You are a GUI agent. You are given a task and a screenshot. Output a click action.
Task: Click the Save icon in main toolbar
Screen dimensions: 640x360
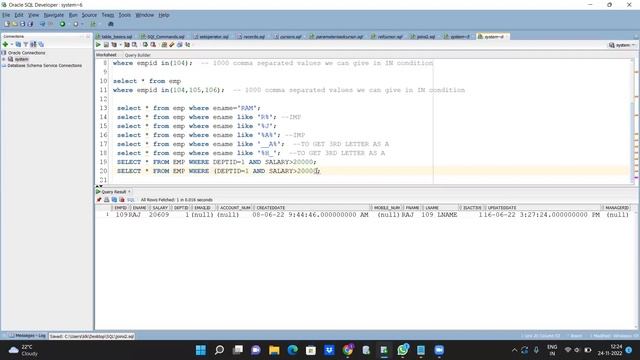(x=22, y=24)
